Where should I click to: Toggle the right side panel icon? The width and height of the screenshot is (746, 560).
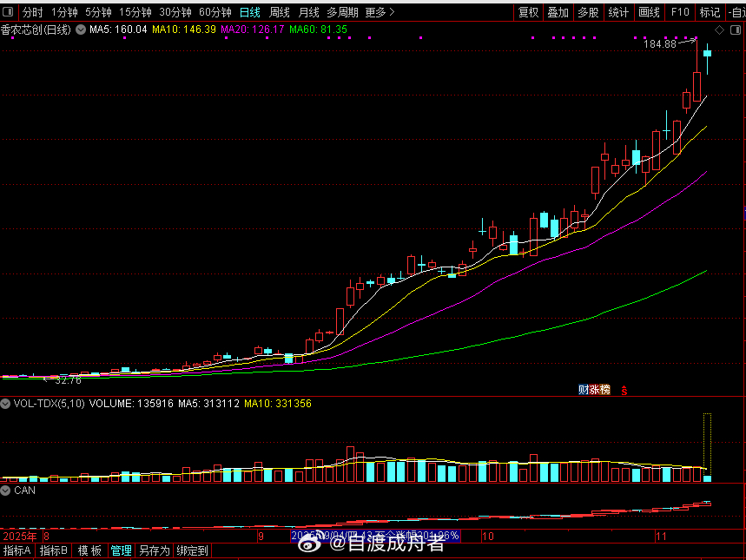[x=735, y=30]
